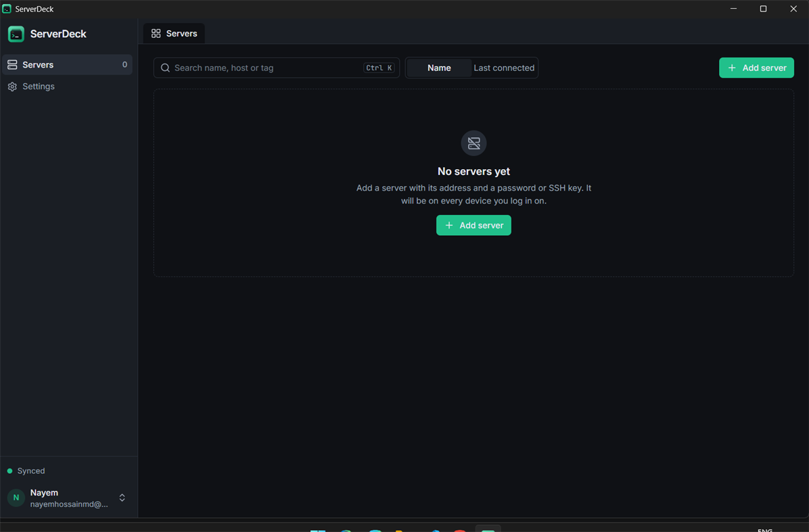Click the ServerDeck logo icon in sidebar
The width and height of the screenshot is (809, 532).
coord(16,34)
